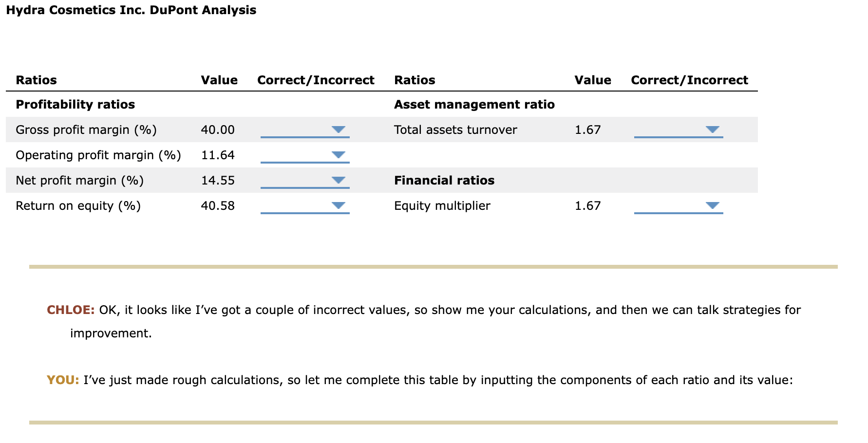Open Return on equity Correct/Incorrect dropdown
This screenshot has width=868, height=443.
point(305,206)
